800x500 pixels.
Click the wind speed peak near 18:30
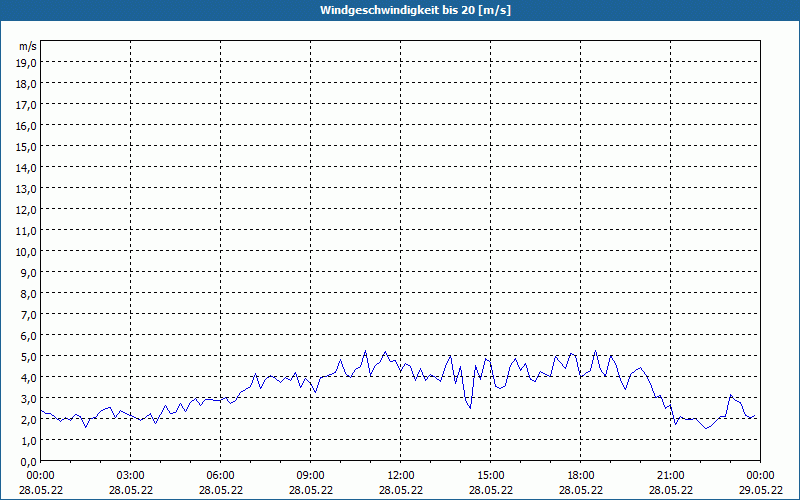(595, 352)
